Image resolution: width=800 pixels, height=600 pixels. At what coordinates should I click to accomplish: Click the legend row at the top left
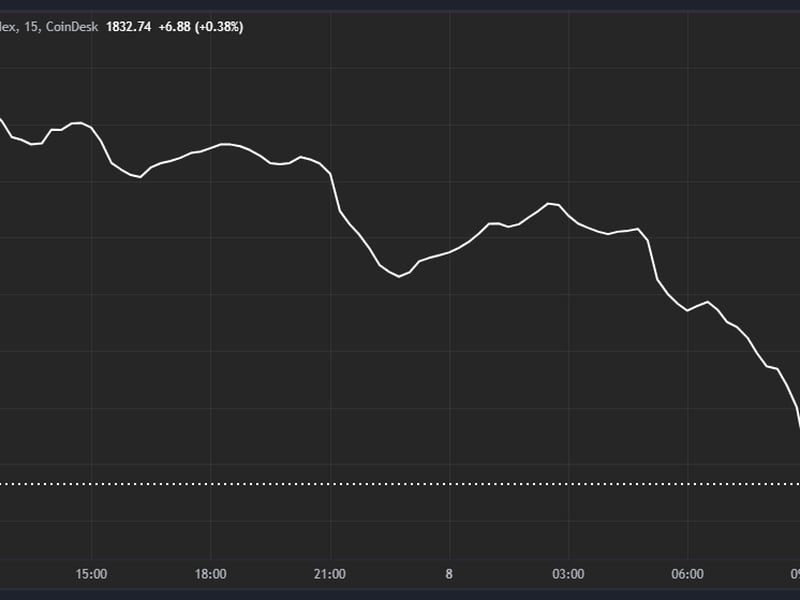[x=120, y=30]
